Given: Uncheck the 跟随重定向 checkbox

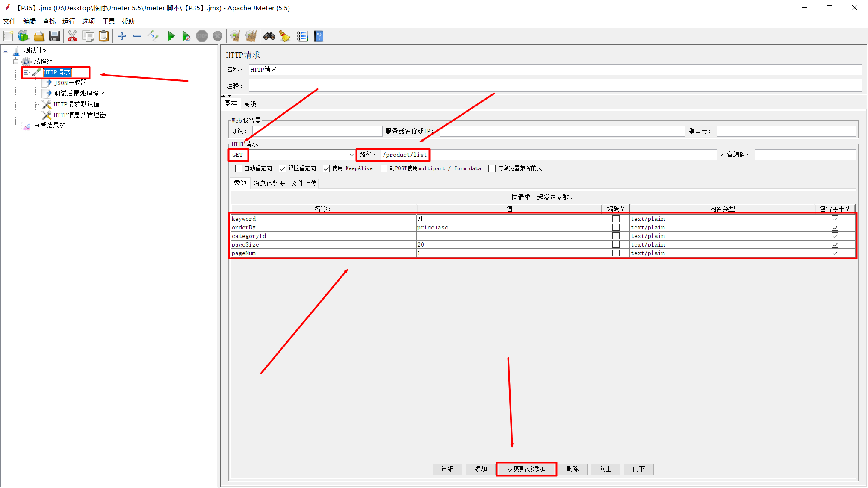Looking at the screenshot, I should tap(282, 168).
